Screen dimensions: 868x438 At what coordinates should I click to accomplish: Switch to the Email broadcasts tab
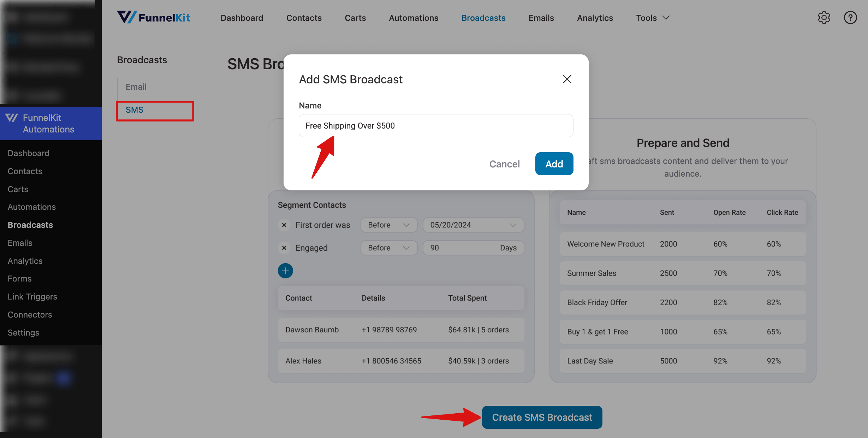click(136, 87)
